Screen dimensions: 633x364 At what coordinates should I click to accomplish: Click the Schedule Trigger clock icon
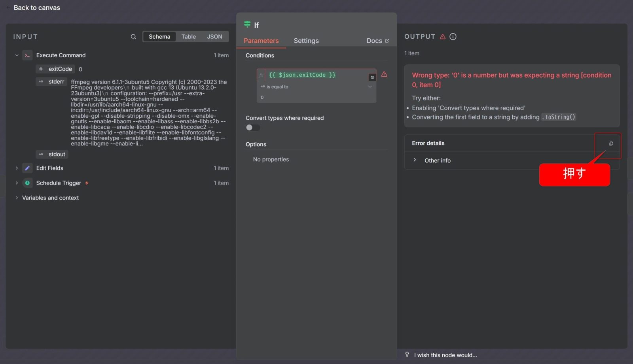click(x=27, y=183)
